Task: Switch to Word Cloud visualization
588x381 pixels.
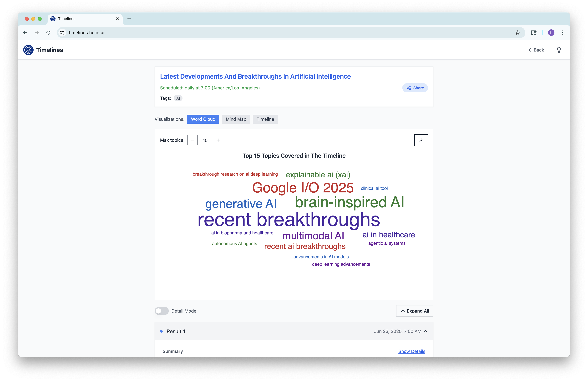Action: click(x=203, y=119)
